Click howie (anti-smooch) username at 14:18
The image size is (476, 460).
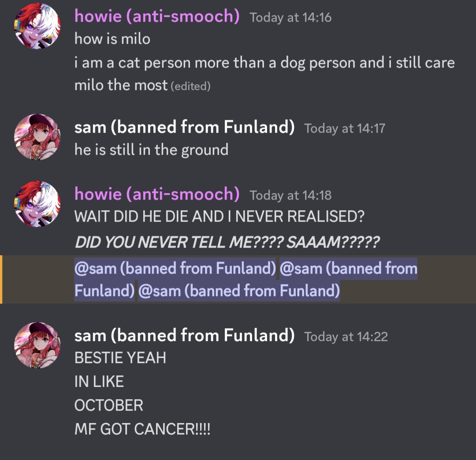click(x=157, y=193)
